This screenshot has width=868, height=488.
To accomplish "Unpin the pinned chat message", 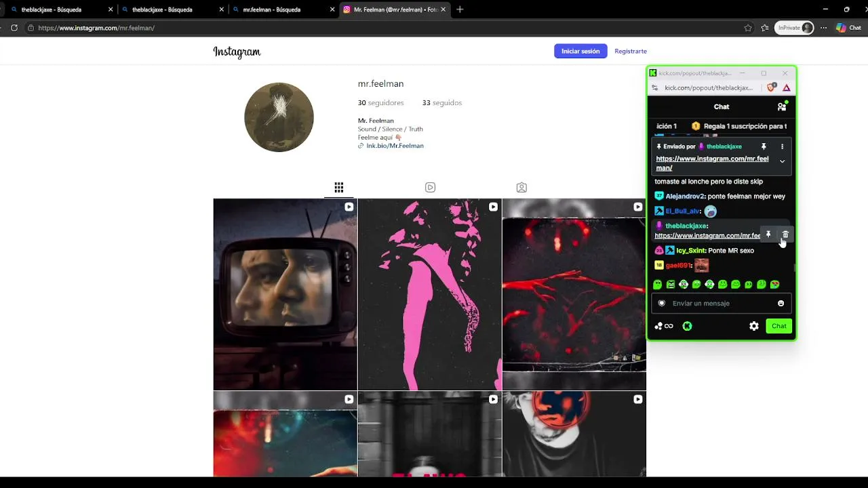I will [764, 146].
